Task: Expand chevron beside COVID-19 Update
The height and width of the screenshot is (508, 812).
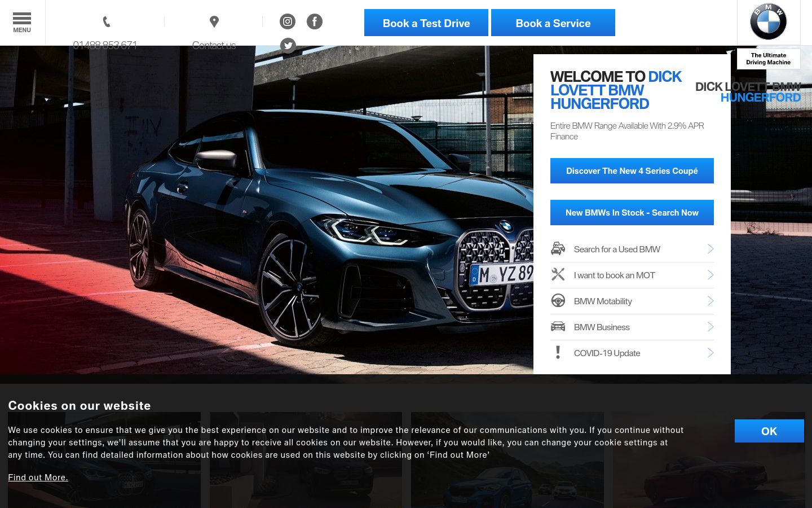Action: 710,353
